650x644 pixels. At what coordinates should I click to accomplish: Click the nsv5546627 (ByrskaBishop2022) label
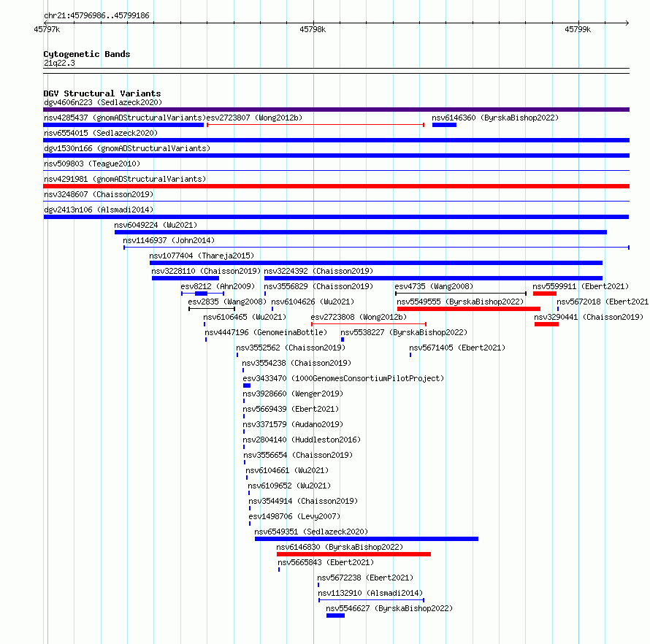pyautogui.click(x=389, y=608)
